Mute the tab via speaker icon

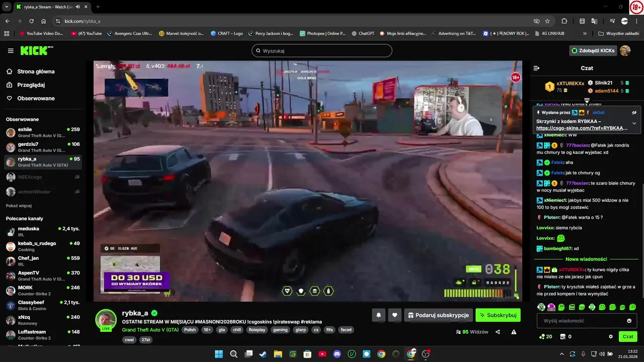[78, 7]
